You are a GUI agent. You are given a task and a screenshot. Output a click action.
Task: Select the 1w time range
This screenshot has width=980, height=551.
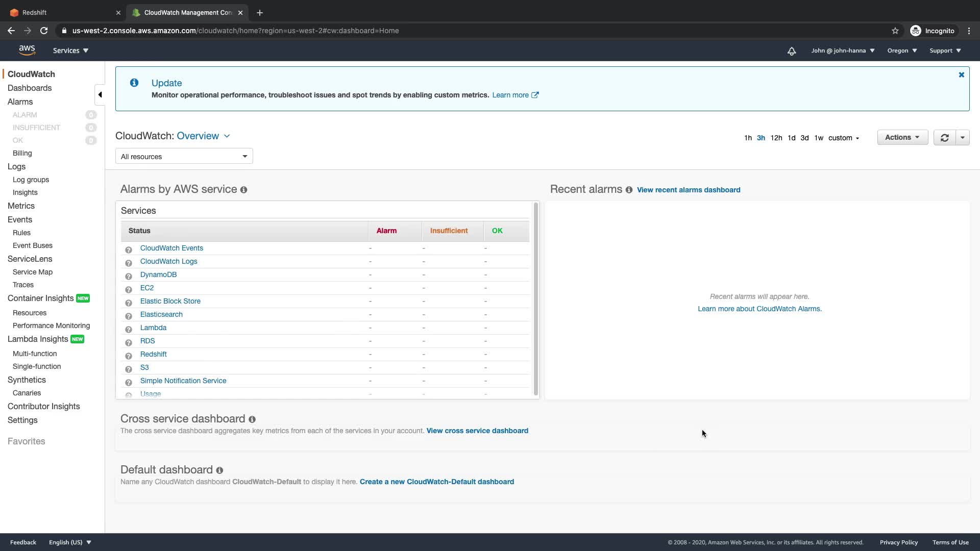(818, 138)
